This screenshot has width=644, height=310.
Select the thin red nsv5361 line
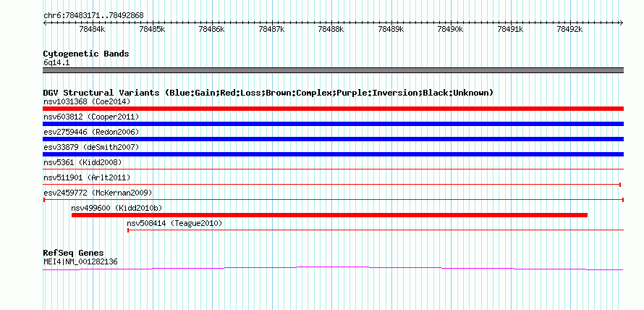(x=333, y=169)
